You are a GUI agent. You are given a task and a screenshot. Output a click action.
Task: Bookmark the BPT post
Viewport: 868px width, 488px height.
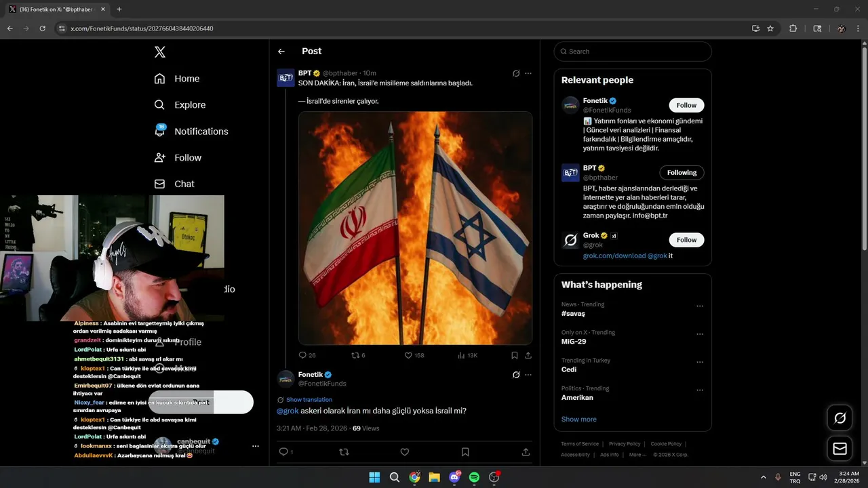click(x=515, y=355)
